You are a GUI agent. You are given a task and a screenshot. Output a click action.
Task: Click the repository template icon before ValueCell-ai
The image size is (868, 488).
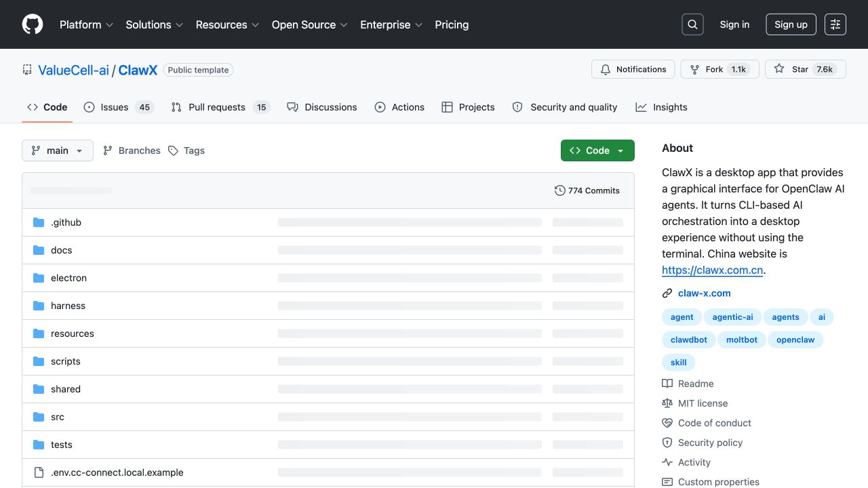[27, 70]
